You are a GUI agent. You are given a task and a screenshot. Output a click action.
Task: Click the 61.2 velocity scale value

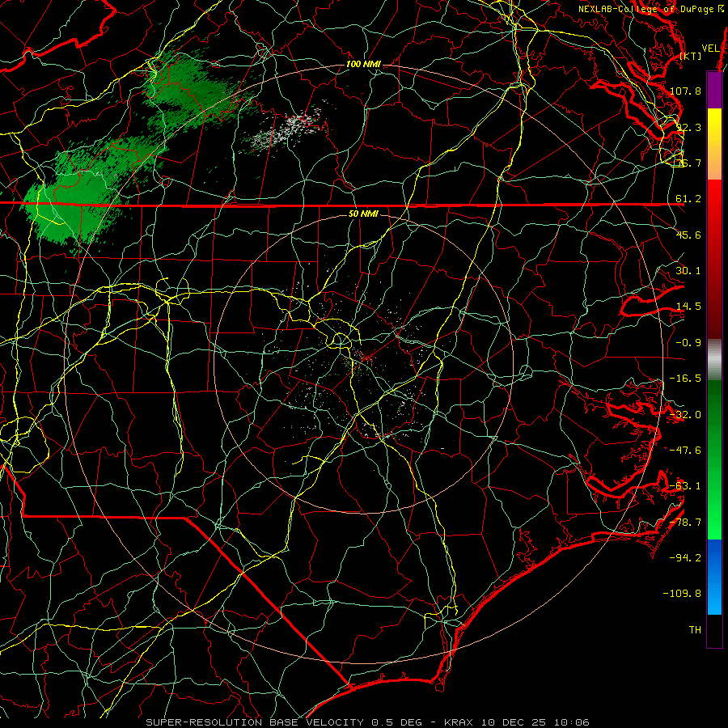point(688,199)
